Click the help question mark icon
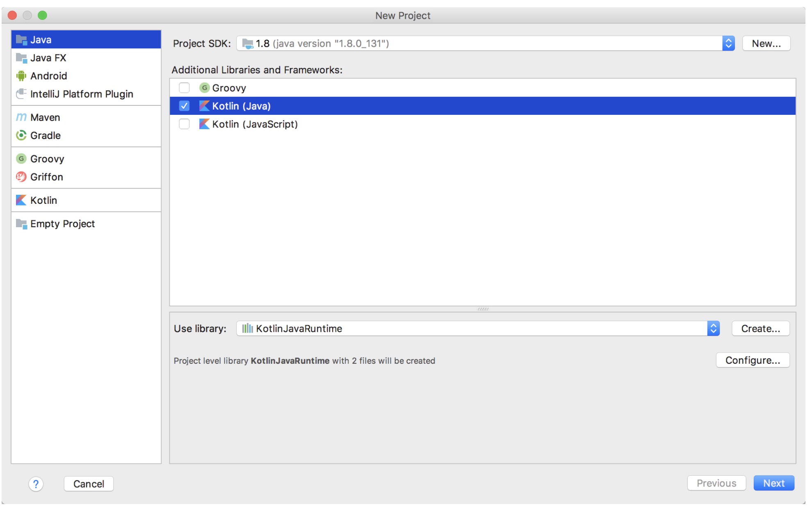This screenshot has height=511, width=812. tap(36, 484)
